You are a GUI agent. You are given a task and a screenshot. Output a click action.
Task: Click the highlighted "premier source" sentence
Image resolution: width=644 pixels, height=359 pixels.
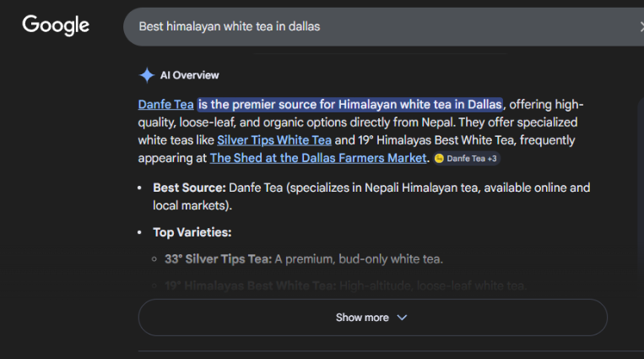(x=350, y=105)
